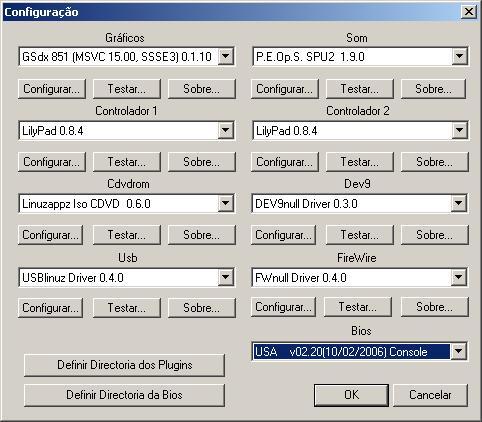Test the Cdvdrom plugin
The width and height of the screenshot is (482, 422).
[127, 235]
